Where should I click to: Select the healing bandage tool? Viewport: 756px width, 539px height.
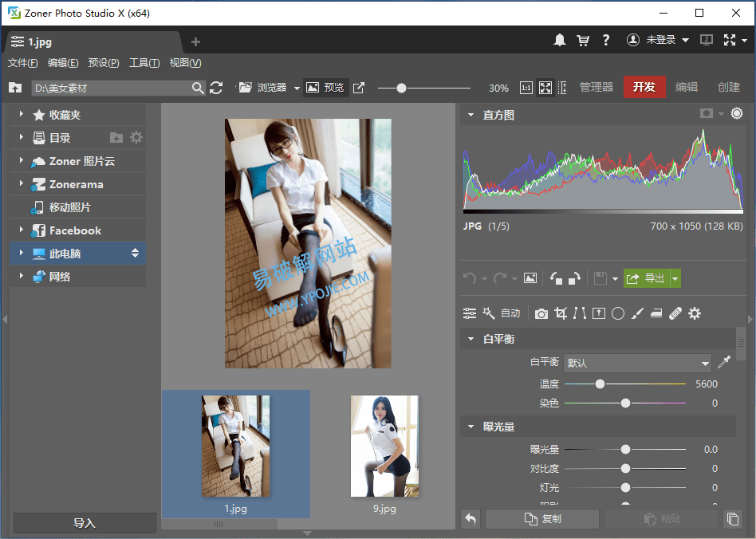click(675, 313)
